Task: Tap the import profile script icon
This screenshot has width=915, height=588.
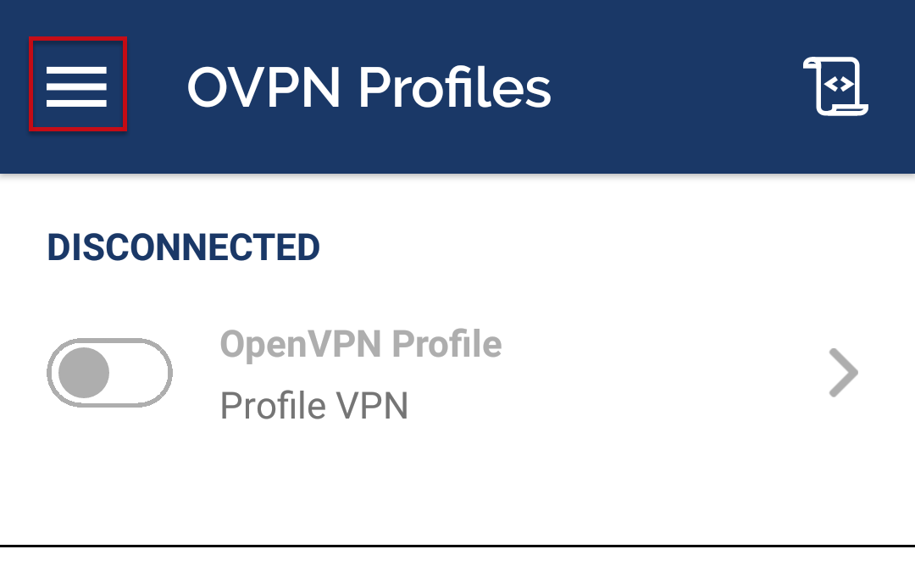Action: tap(835, 86)
